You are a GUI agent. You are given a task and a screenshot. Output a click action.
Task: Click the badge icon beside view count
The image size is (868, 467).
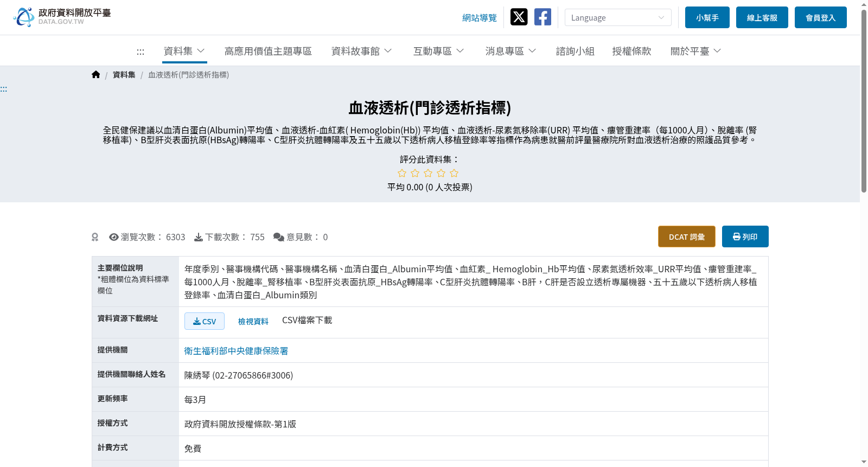(95, 237)
